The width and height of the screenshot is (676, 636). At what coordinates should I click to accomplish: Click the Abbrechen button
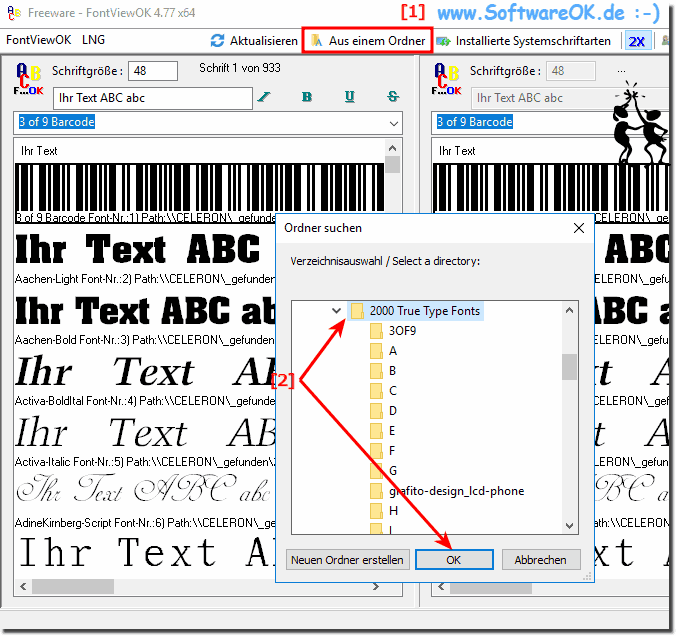pos(541,560)
